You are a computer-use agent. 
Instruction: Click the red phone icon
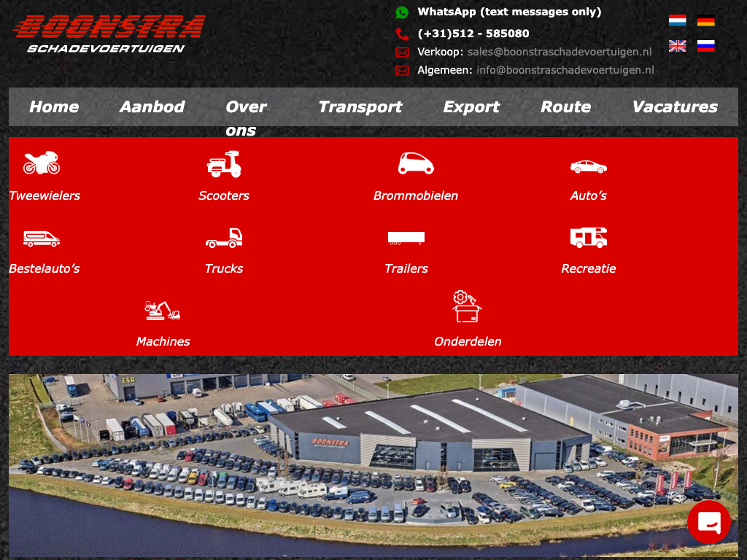click(402, 34)
